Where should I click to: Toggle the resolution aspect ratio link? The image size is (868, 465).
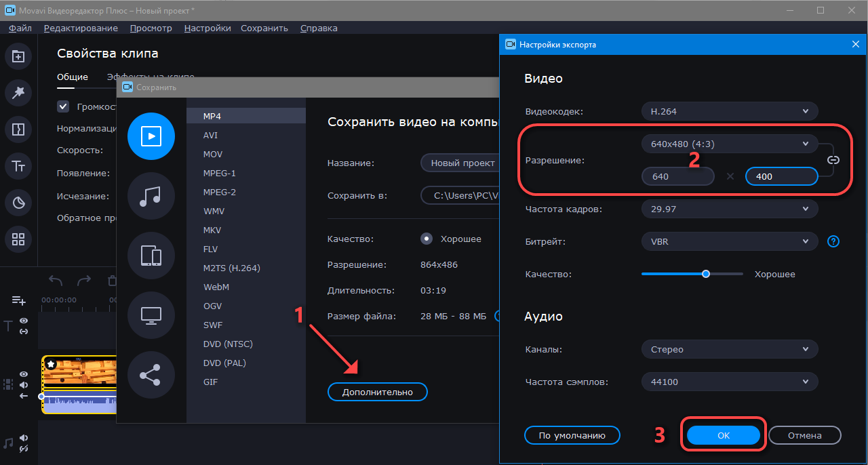pos(833,160)
